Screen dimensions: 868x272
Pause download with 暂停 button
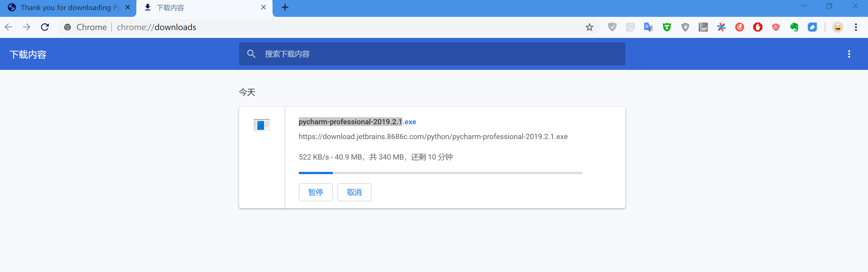(x=316, y=192)
